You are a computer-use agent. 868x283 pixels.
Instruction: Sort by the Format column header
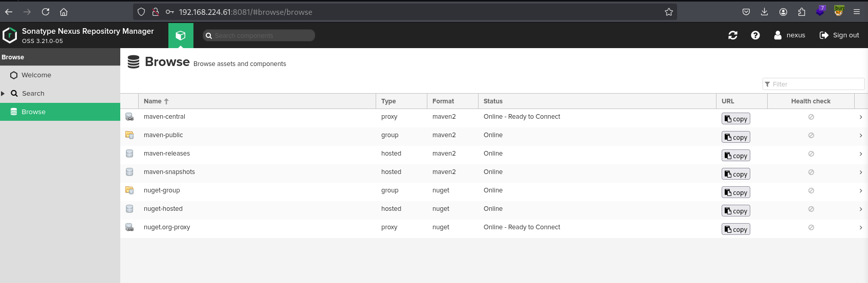(452, 101)
